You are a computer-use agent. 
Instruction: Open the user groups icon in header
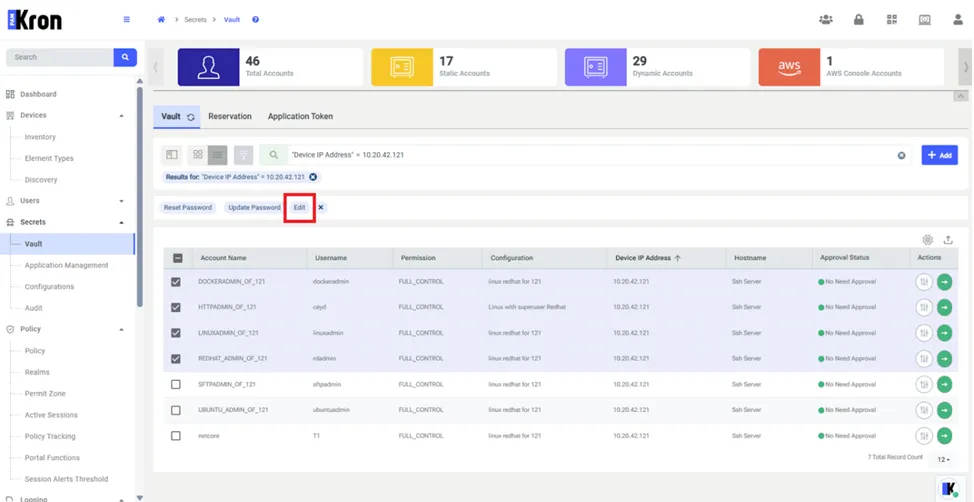pos(826,19)
